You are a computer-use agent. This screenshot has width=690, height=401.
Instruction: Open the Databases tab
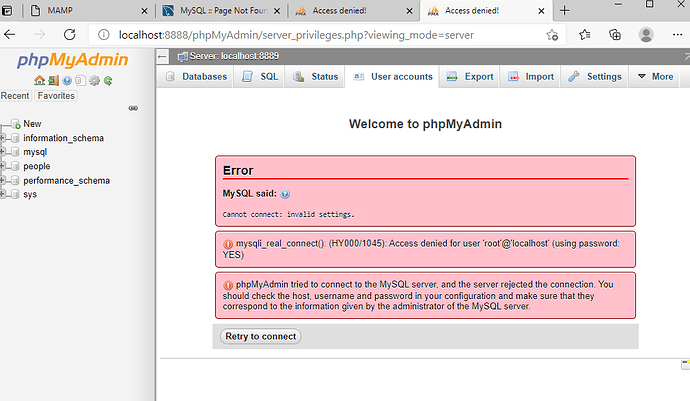coord(196,77)
